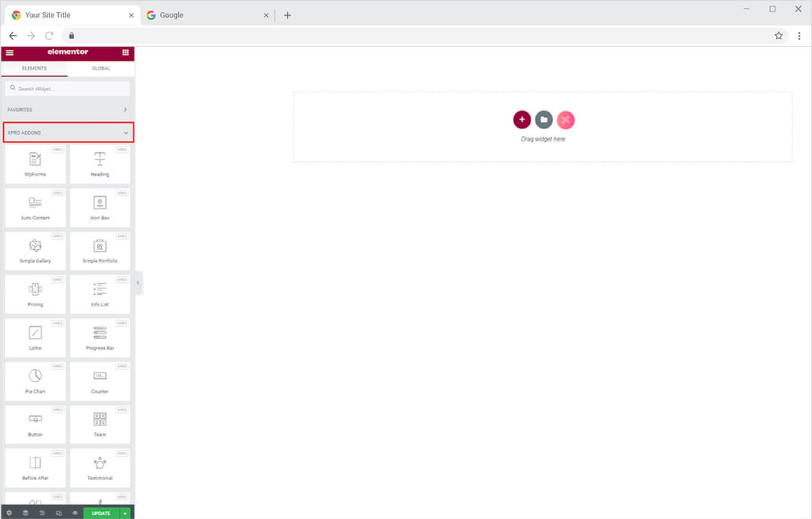Click the green Update button

(101, 513)
